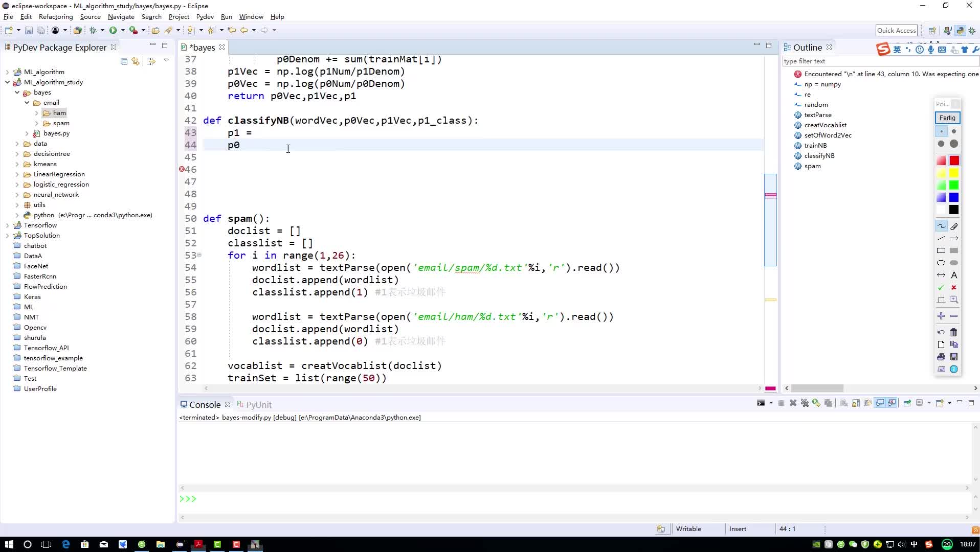980x552 pixels.
Task: Open the Refactoring menu
Action: pos(56,17)
